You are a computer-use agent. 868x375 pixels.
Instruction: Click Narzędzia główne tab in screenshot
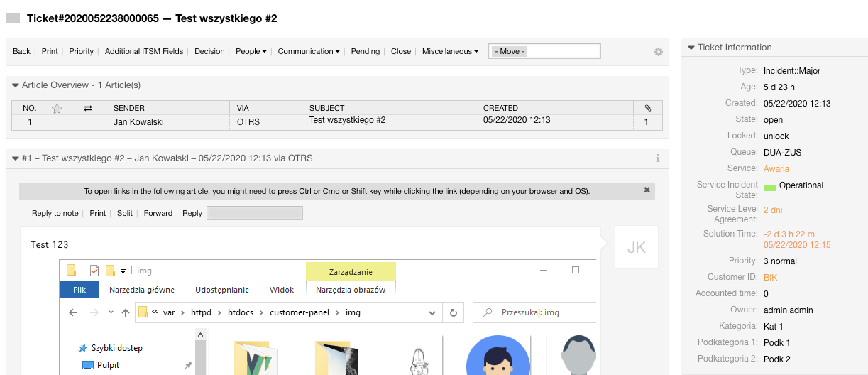point(142,290)
